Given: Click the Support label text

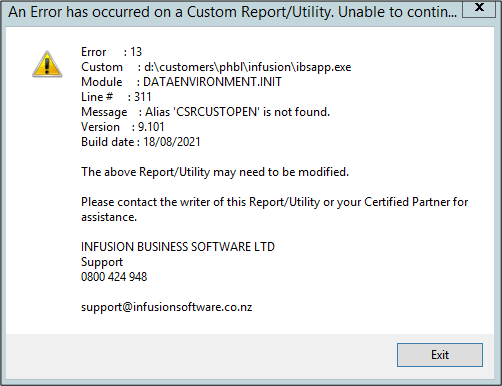Looking at the screenshot, I should tap(102, 262).
